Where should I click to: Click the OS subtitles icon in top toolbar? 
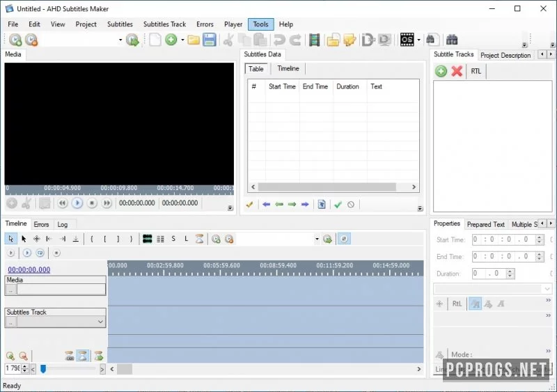click(407, 40)
